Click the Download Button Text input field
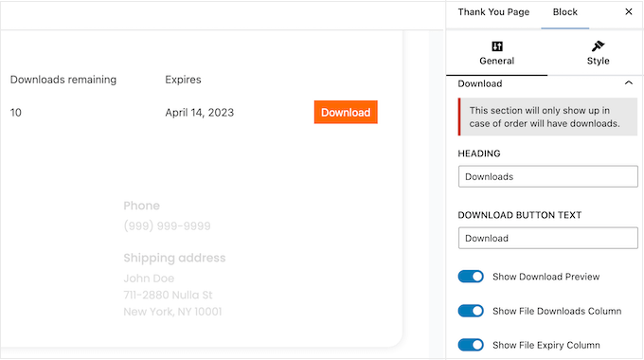This screenshot has width=644, height=360. pos(548,238)
